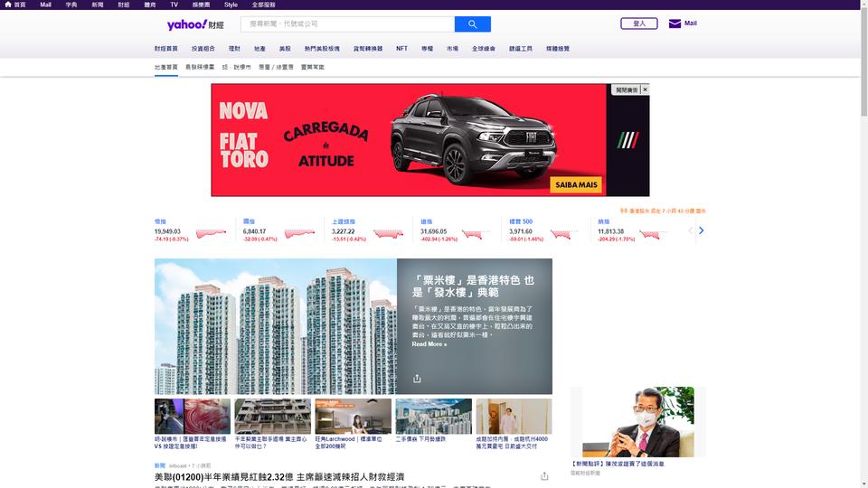Open the Larchwood article thumbnail
The width and height of the screenshot is (868, 488).
(x=354, y=416)
